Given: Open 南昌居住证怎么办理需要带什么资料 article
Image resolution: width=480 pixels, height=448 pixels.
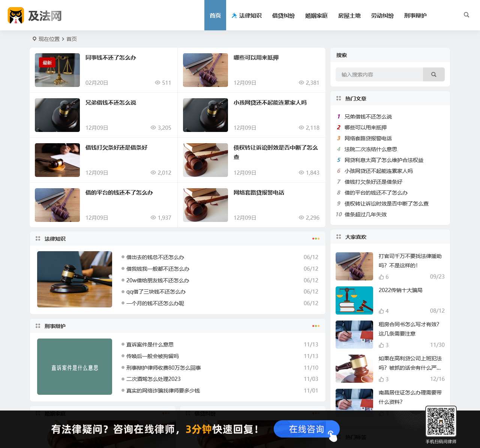Looking at the screenshot, I should tap(410, 397).
